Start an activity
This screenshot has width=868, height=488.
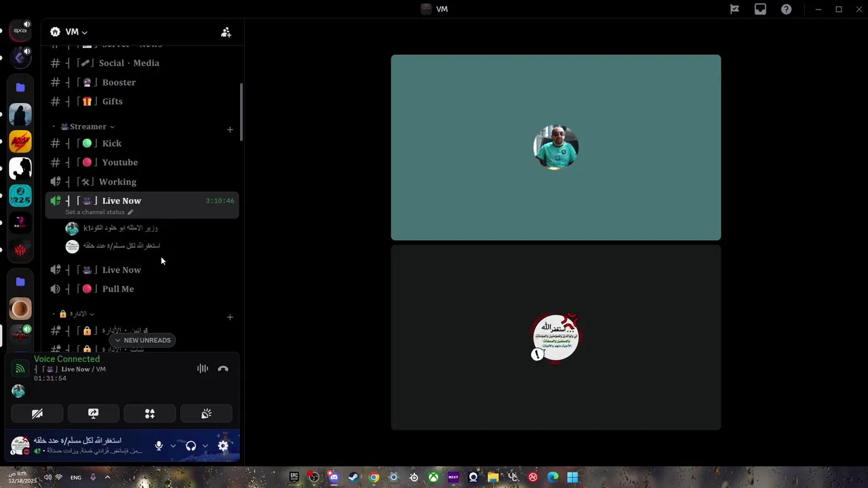(x=150, y=413)
